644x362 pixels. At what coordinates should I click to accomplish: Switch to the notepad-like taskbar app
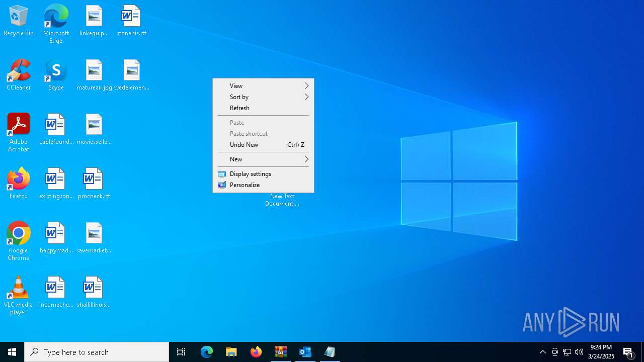coord(330,352)
